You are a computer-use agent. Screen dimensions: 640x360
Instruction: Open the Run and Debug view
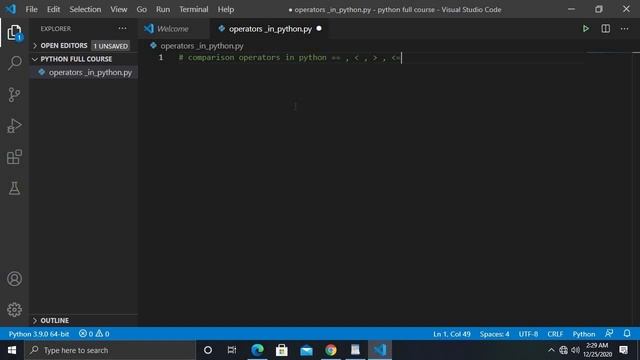(14, 126)
